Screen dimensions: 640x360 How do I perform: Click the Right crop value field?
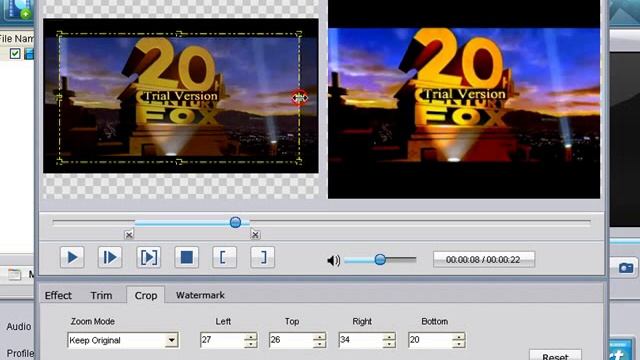pos(361,340)
